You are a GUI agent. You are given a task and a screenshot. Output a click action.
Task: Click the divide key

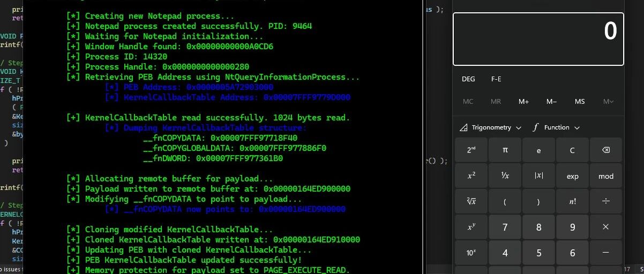pos(605,202)
